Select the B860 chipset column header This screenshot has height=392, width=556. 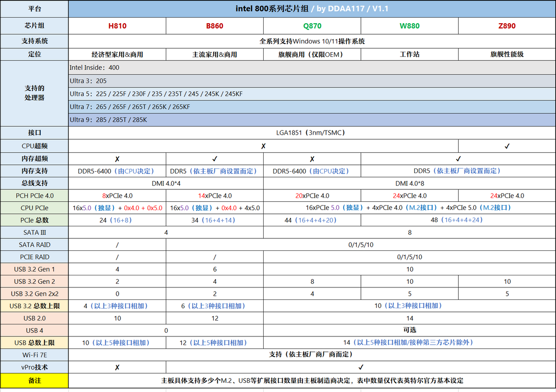coord(215,26)
